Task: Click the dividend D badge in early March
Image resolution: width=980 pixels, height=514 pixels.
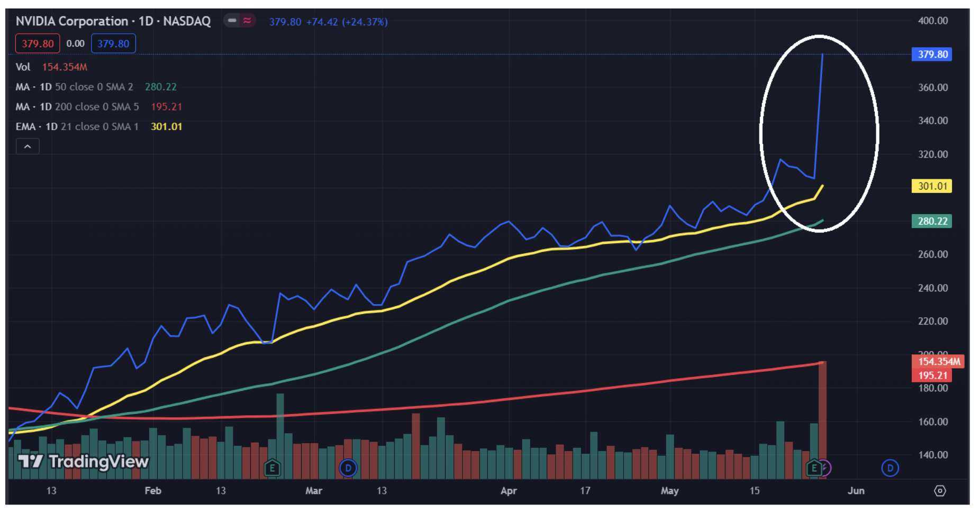Action: pos(348,468)
